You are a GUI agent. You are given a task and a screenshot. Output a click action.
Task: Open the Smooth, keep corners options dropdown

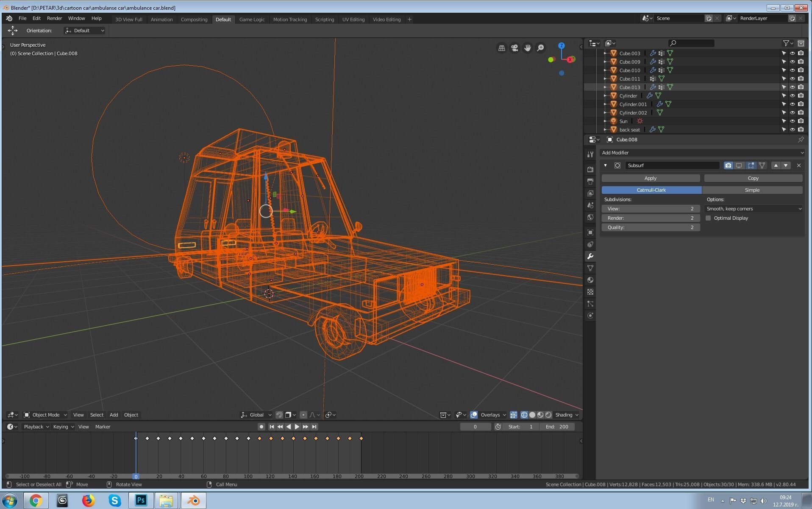click(x=754, y=209)
